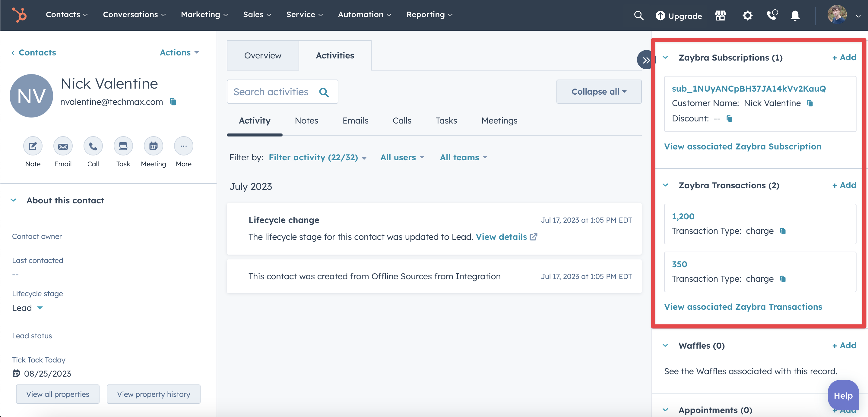Expand the account dropdown chevron next to avatar
The height and width of the screenshot is (417, 868).
(x=858, y=16)
